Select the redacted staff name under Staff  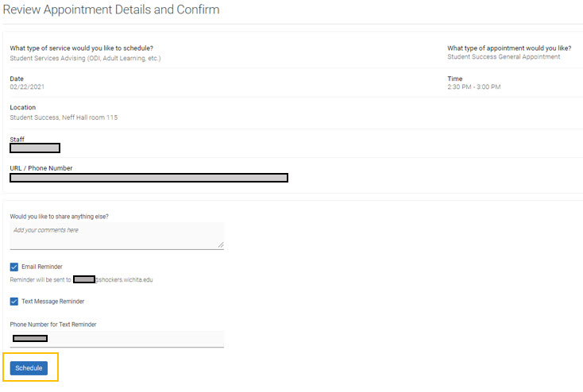tap(35, 148)
